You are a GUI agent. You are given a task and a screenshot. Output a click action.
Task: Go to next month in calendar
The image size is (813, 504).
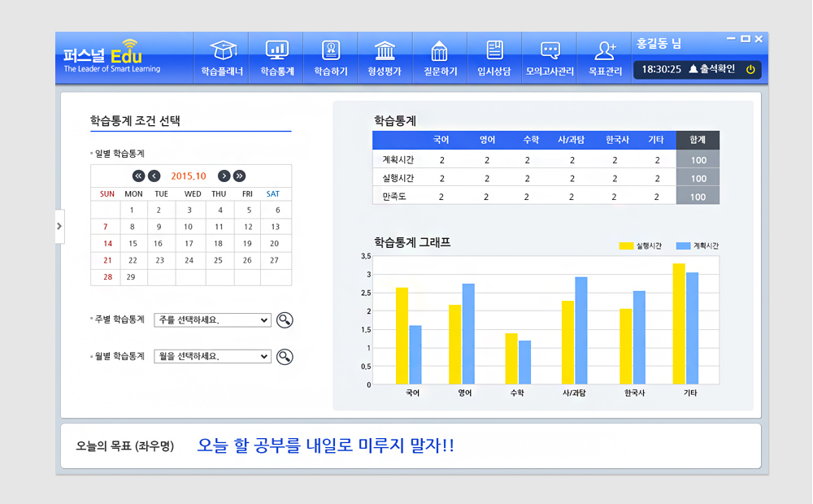coord(224,176)
